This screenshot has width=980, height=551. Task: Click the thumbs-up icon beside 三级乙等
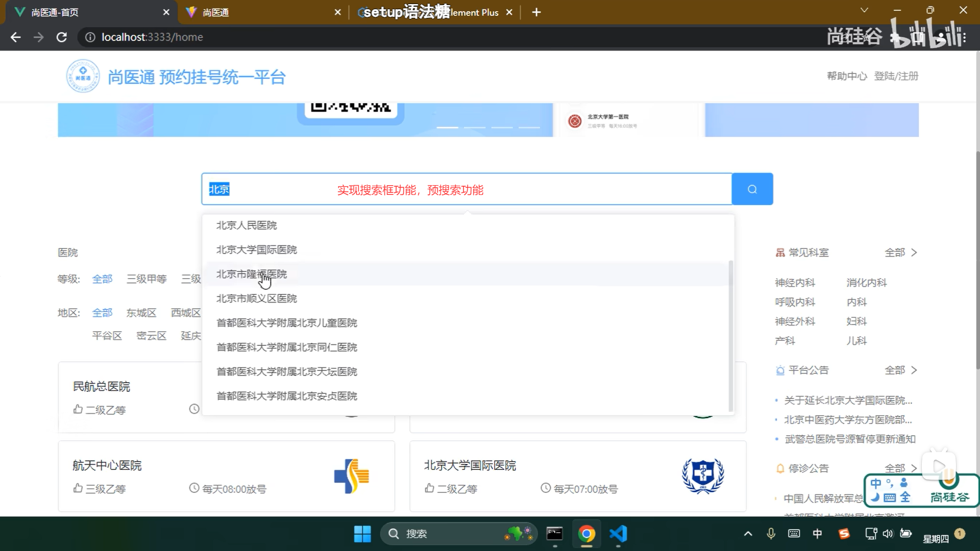click(x=77, y=489)
